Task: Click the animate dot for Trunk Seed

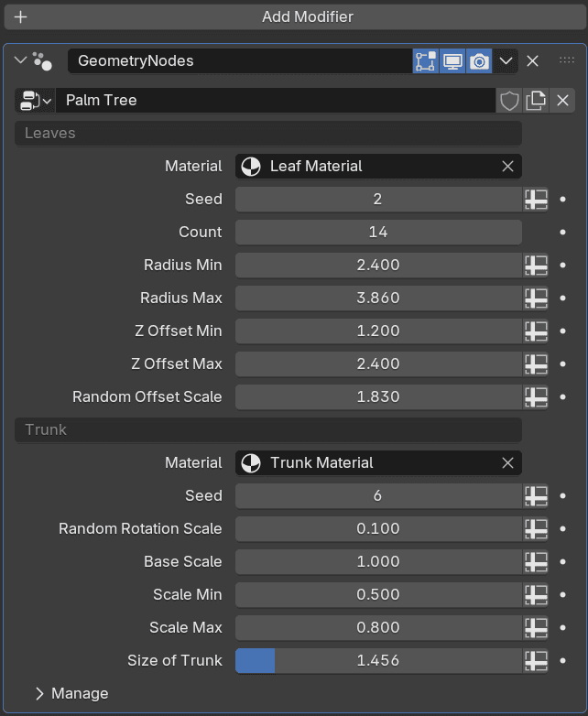Action: pos(562,496)
